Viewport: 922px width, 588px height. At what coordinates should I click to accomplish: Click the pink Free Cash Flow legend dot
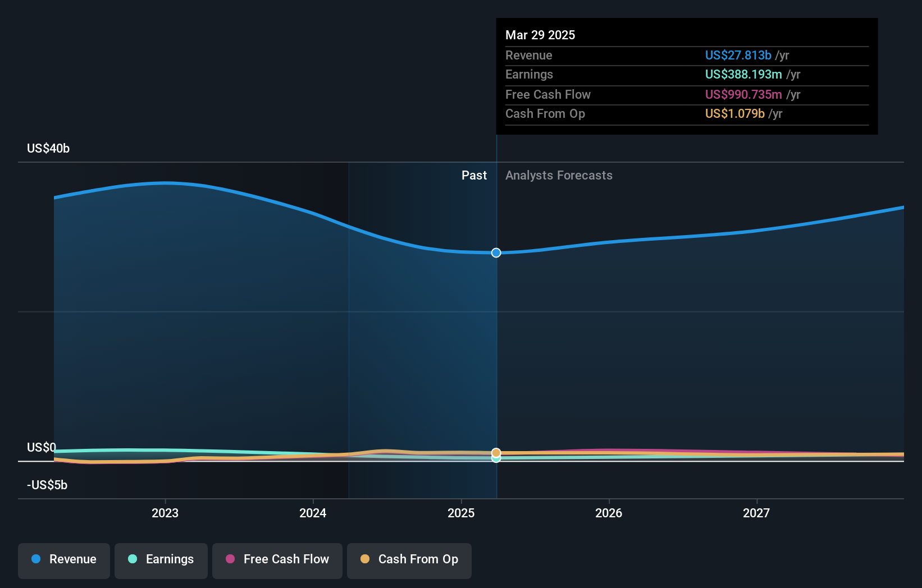pos(230,559)
